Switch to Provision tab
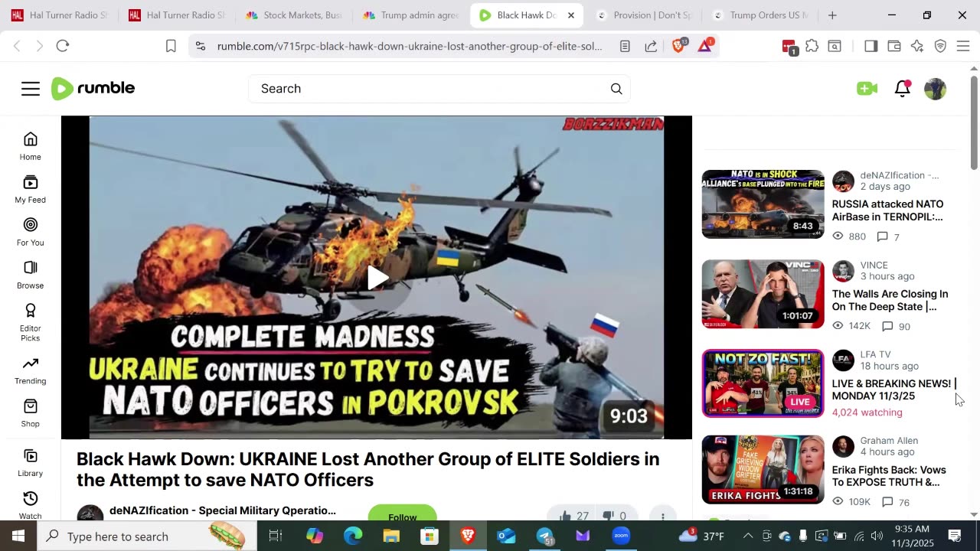The width and height of the screenshot is (980, 551). tap(645, 15)
